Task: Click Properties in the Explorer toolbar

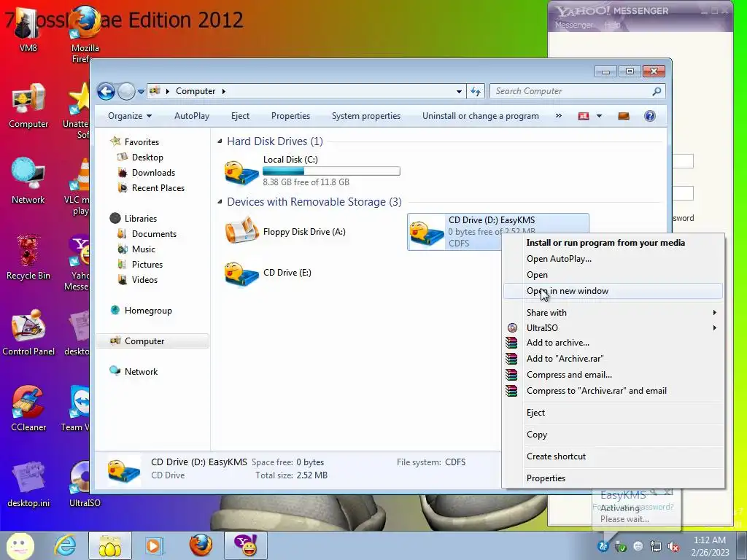Action: coord(290,116)
